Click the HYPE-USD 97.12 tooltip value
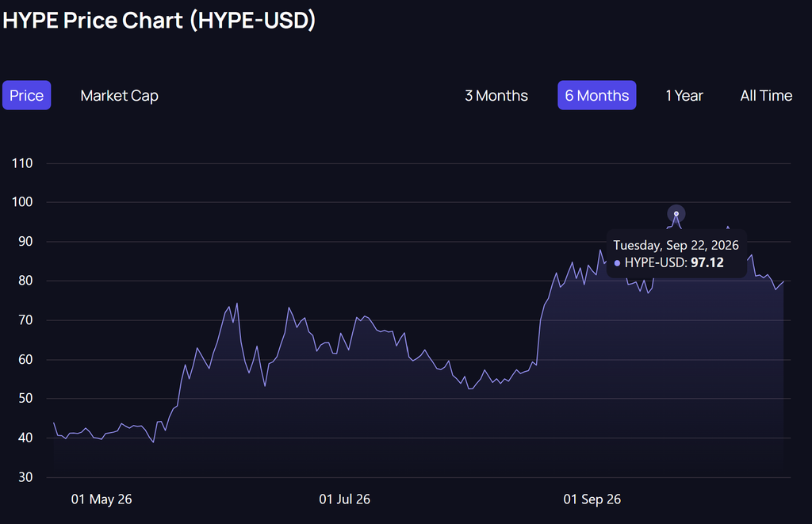812x524 pixels. point(707,262)
